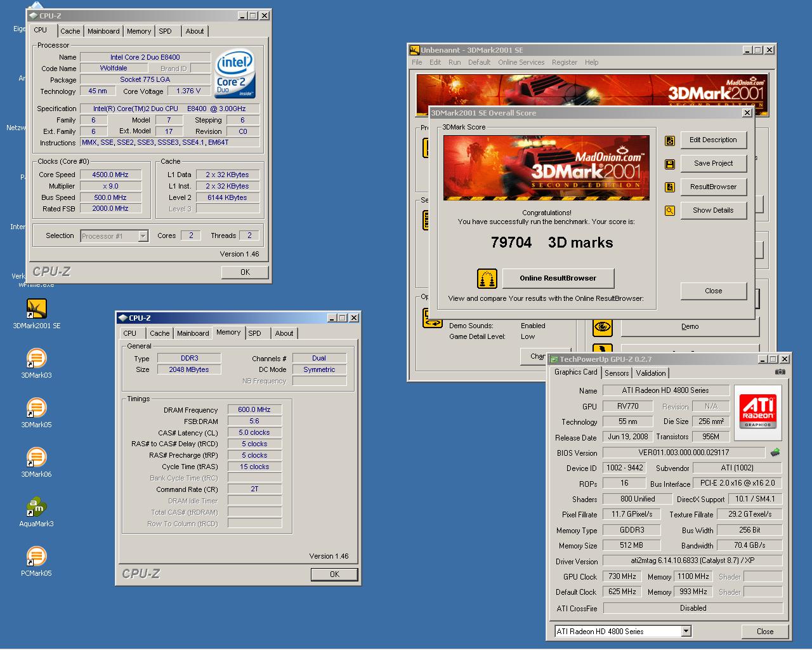812x650 pixels.
Task: Click OK in the top CPU-Z window
Action: coord(245,272)
